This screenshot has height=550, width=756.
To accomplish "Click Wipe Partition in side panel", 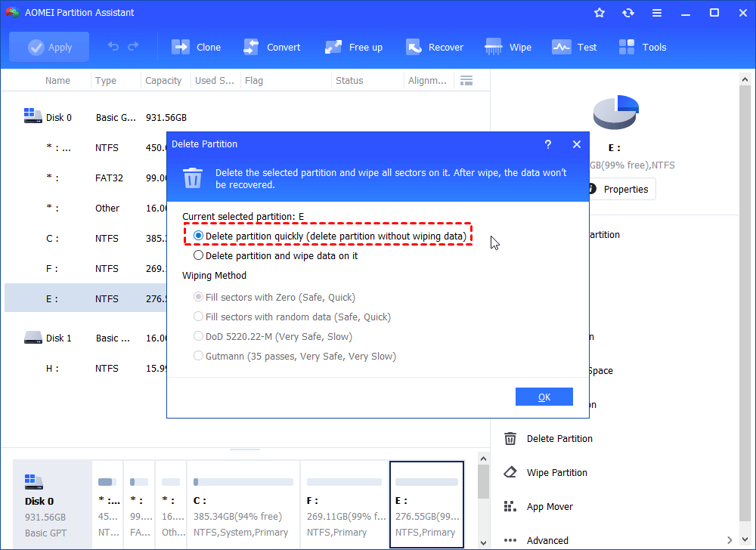I will (546, 473).
